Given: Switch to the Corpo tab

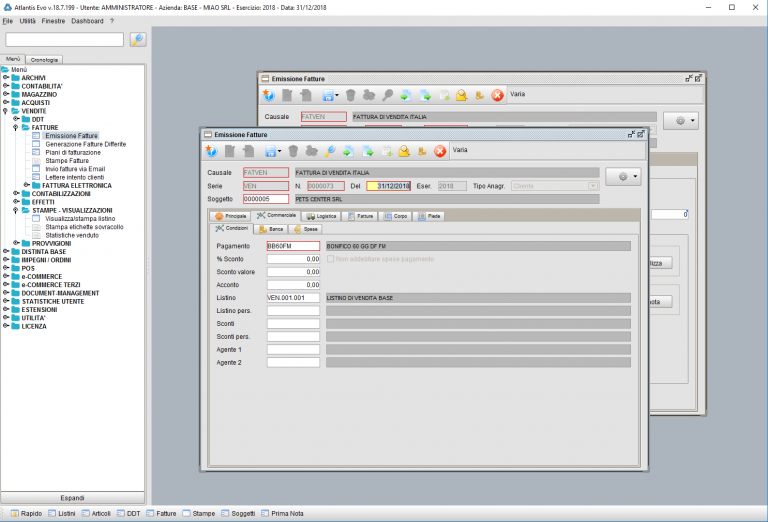Looking at the screenshot, I should 395,216.
